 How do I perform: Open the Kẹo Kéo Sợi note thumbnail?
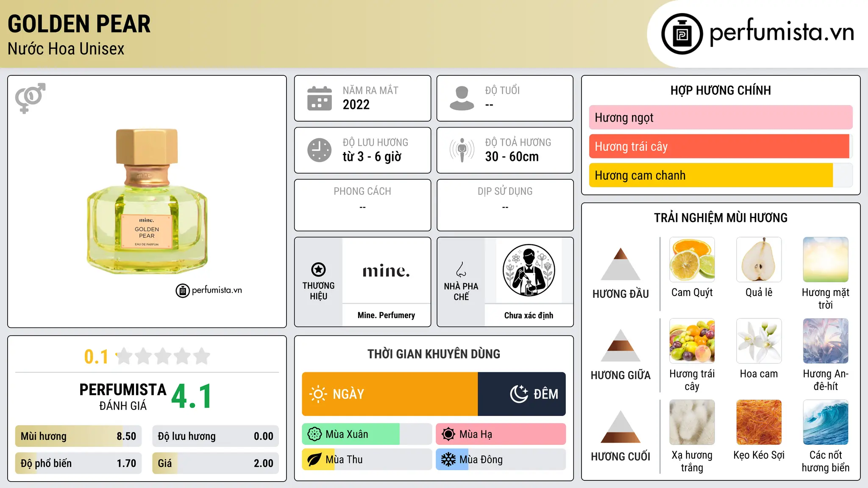(759, 422)
